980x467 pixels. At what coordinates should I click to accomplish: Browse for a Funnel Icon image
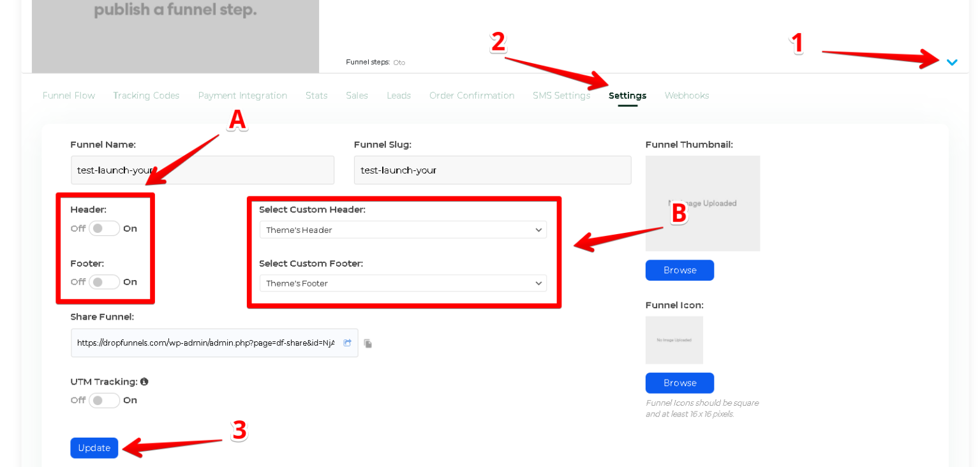tap(679, 383)
